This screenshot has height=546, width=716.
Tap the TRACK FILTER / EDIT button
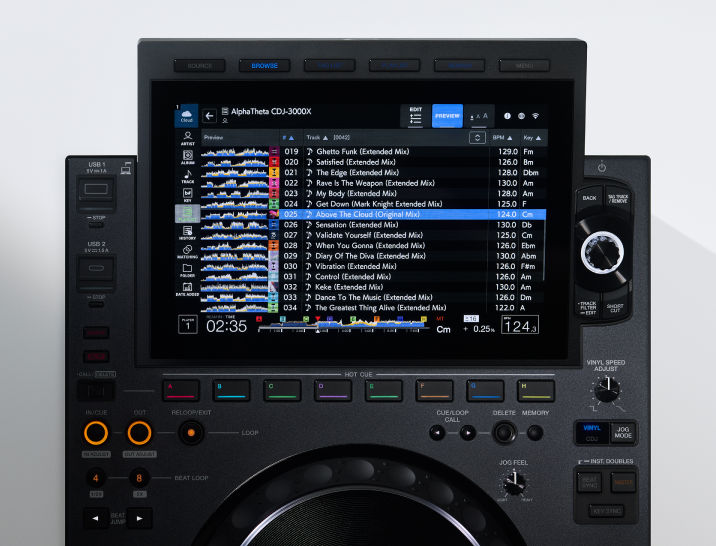click(x=588, y=307)
